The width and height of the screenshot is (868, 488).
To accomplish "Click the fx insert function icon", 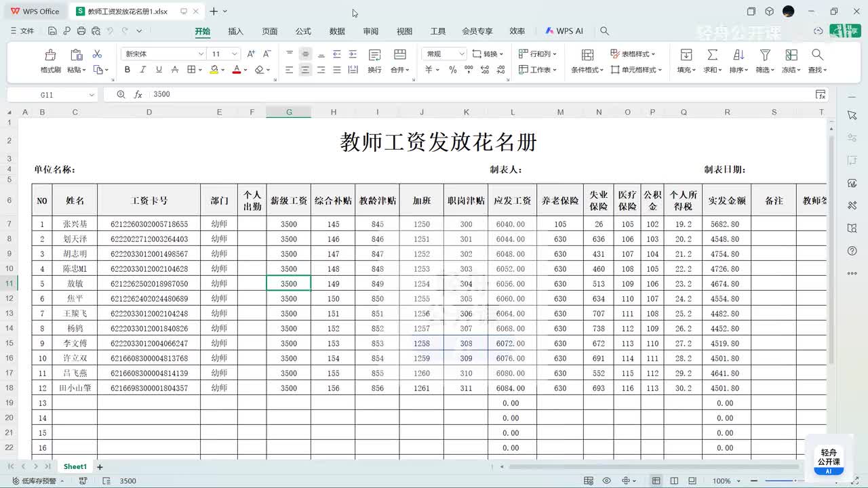I will click(x=138, y=95).
